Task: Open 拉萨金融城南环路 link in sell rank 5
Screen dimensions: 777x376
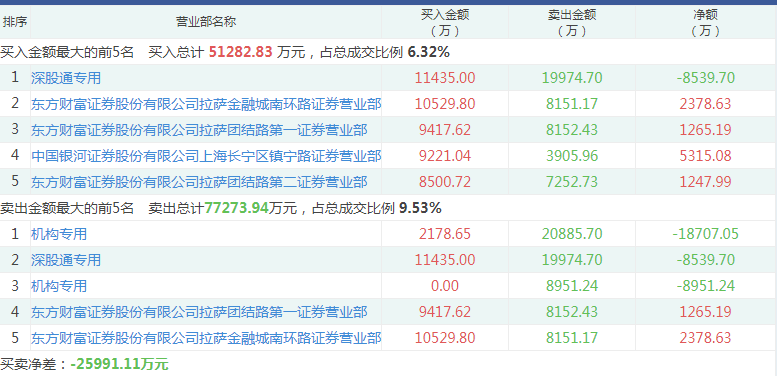Action: 206,338
